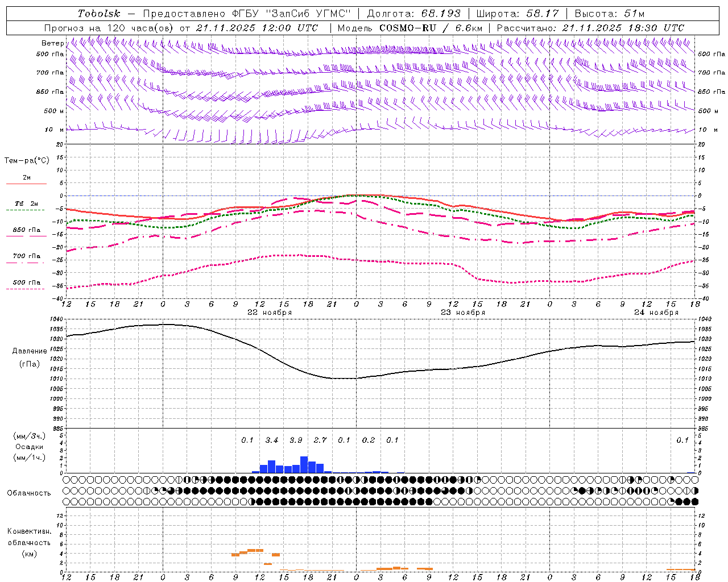Click the 'Давление' pressure panel label
The height and width of the screenshot is (582, 728).
pyautogui.click(x=30, y=351)
